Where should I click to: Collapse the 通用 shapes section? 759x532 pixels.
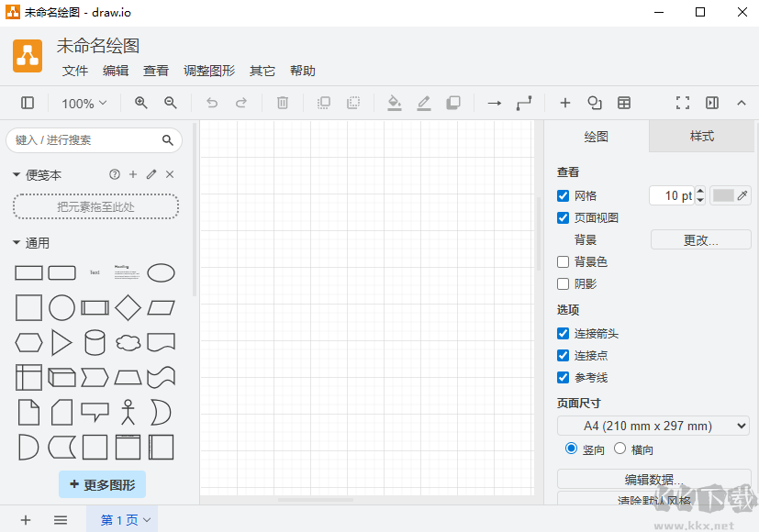point(17,242)
